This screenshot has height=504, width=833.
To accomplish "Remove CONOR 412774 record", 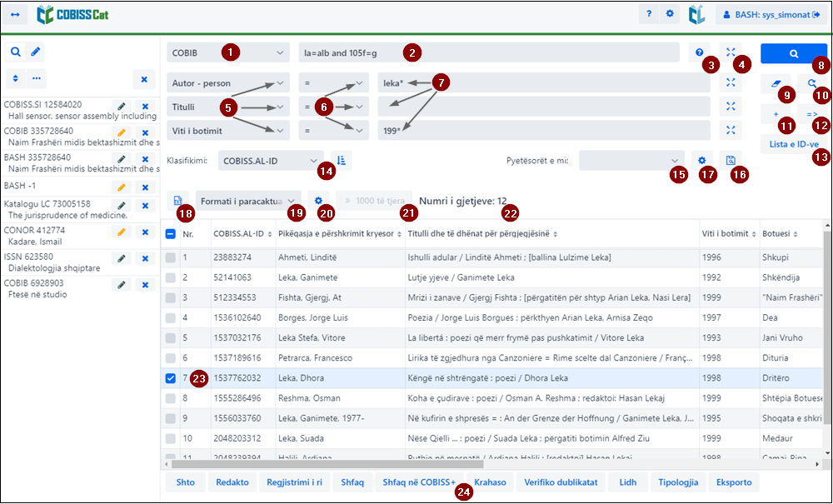I will [145, 232].
